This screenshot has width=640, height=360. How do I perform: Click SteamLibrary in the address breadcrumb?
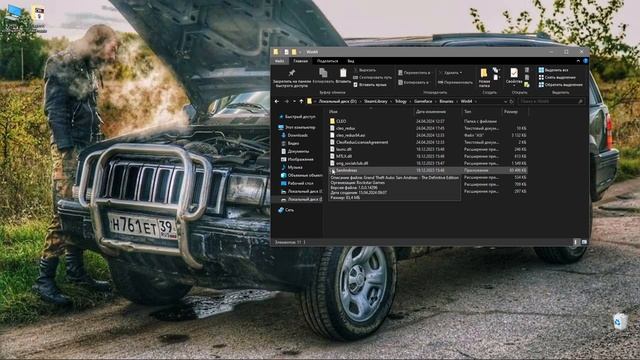(376, 101)
